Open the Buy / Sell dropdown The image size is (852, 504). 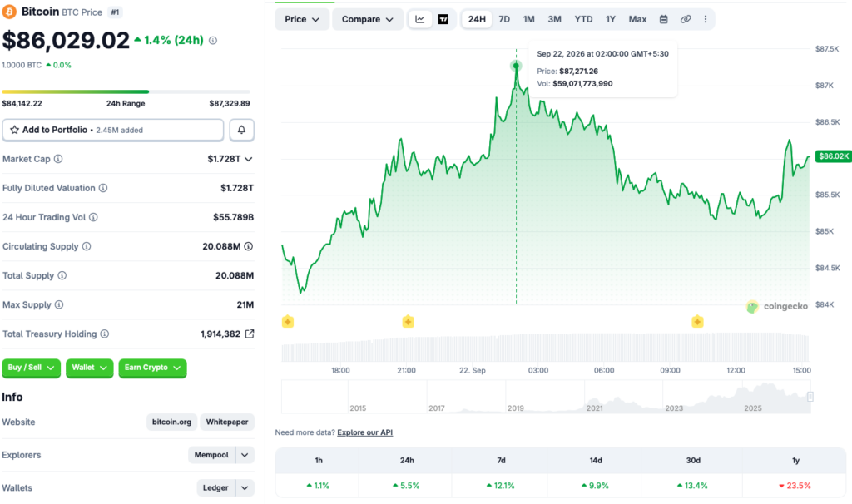[31, 368]
